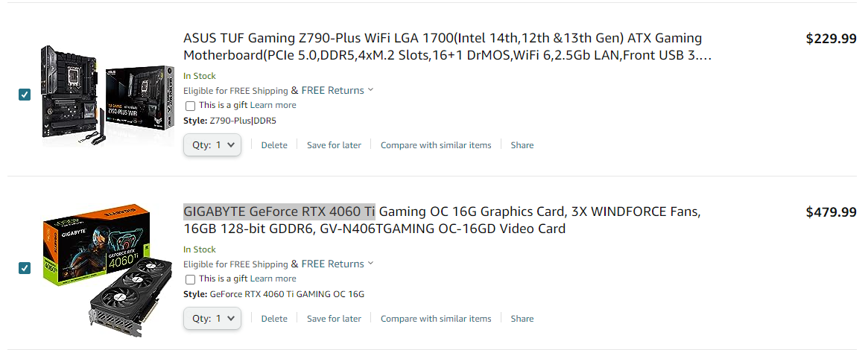Uncheck the ASUS motherboard selection checkbox
Image resolution: width=868 pixels, height=350 pixels.
25,95
